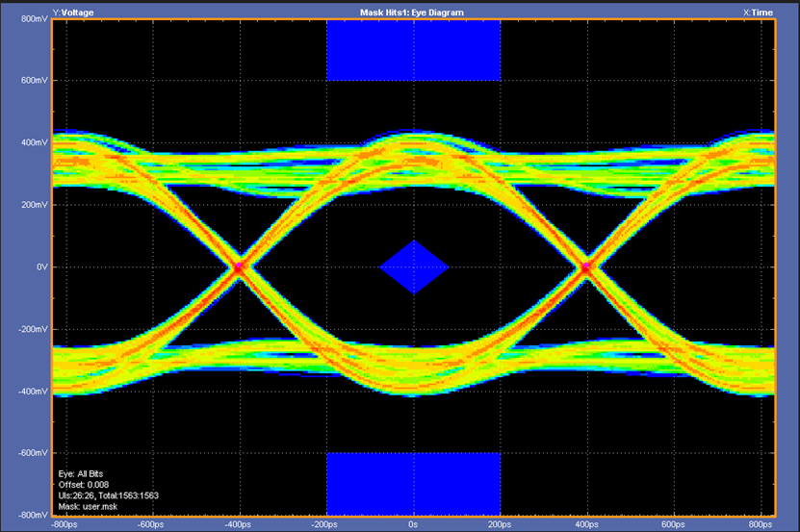Click the right eye crossing point at 400ps
This screenshot has width=800, height=532.
586,266
